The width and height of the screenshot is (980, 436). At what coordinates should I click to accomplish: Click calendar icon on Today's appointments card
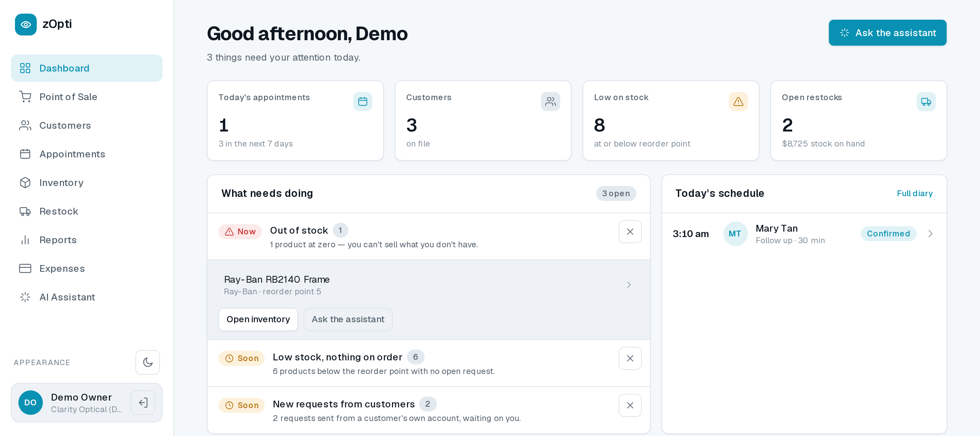[x=362, y=102]
